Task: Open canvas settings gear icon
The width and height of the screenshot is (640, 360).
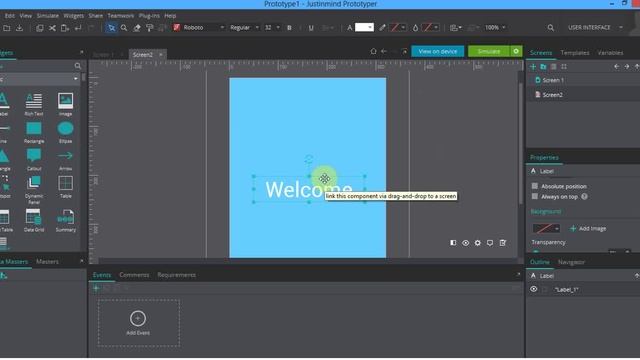Action: pos(478,243)
